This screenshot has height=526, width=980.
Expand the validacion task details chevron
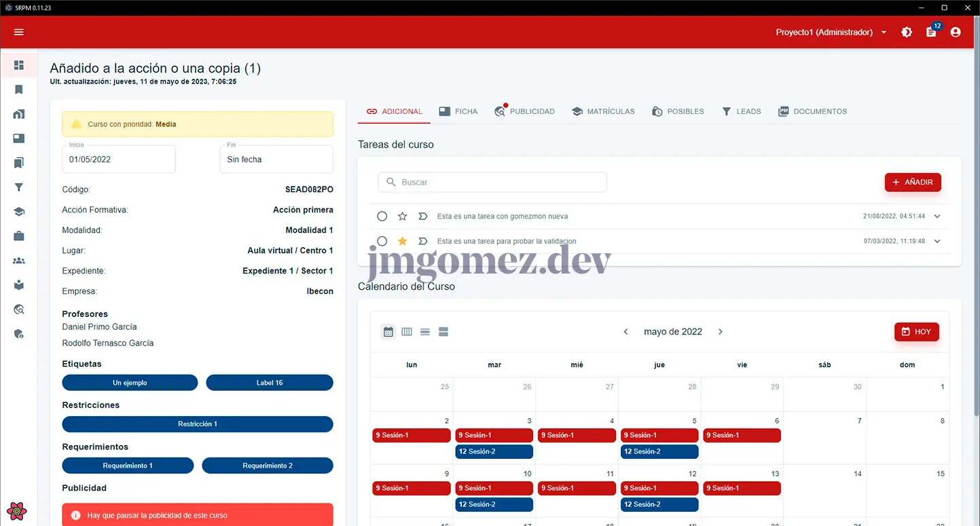(x=937, y=241)
